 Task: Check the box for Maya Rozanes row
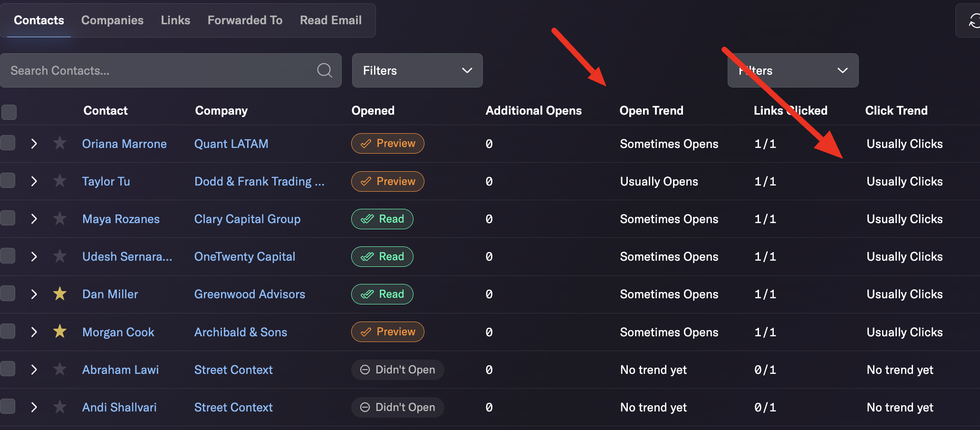coord(8,218)
